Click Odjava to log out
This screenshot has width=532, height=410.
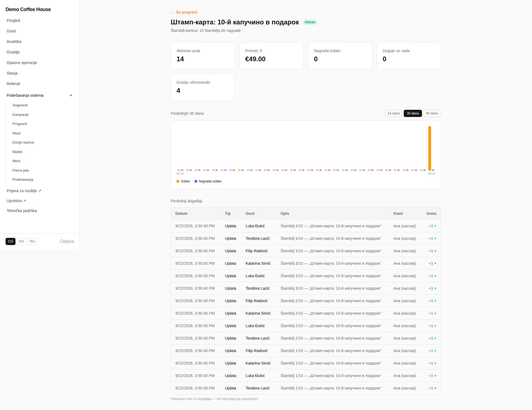coord(67,241)
